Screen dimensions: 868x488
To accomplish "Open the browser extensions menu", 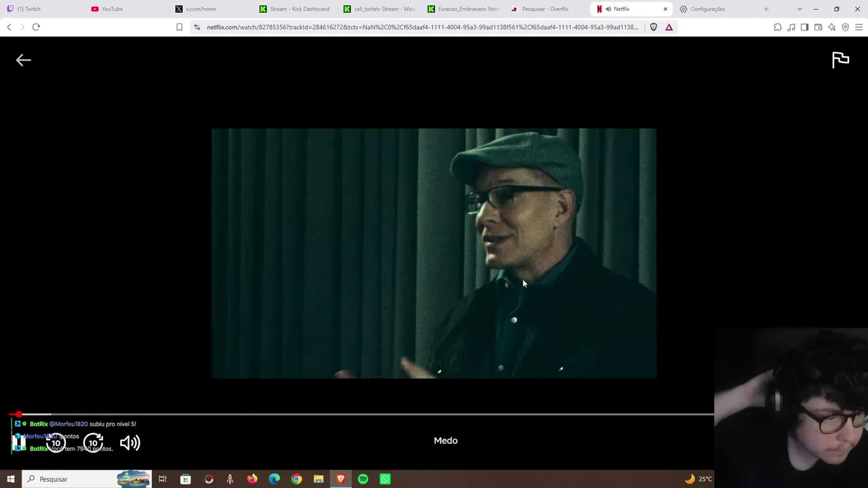I will (x=777, y=27).
